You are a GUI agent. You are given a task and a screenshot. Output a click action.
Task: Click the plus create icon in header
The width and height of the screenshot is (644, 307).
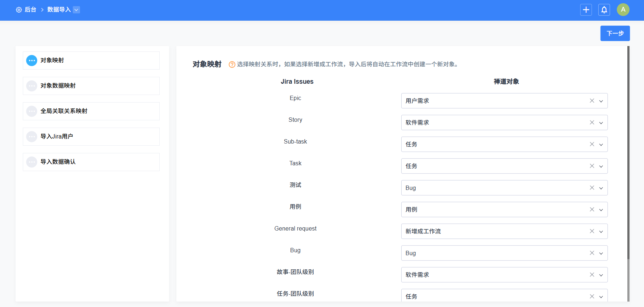coord(586,10)
